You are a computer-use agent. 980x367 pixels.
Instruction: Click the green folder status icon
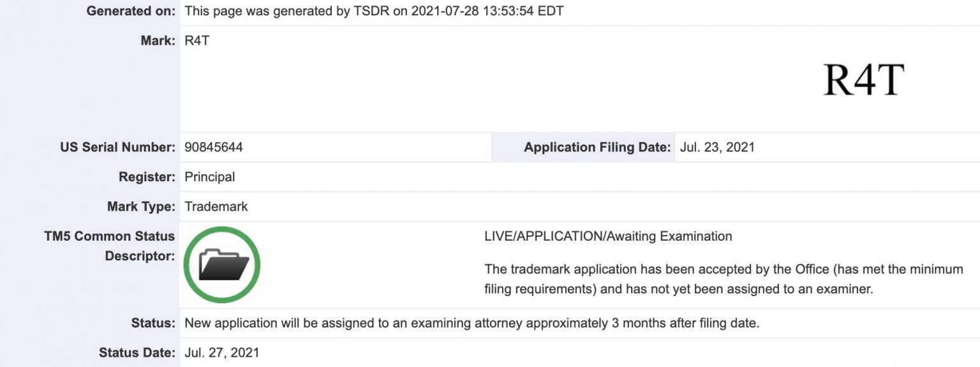pyautogui.click(x=222, y=265)
